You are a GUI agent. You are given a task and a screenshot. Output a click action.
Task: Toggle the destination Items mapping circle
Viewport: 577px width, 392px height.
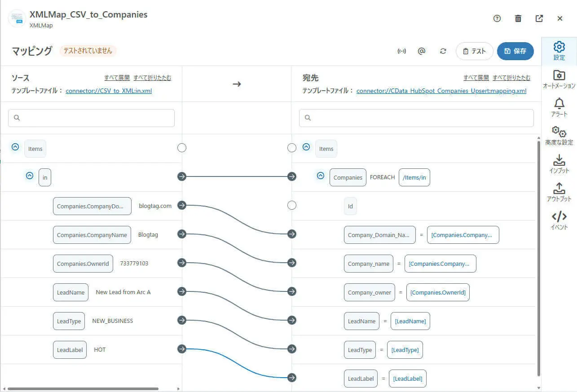pyautogui.click(x=292, y=148)
